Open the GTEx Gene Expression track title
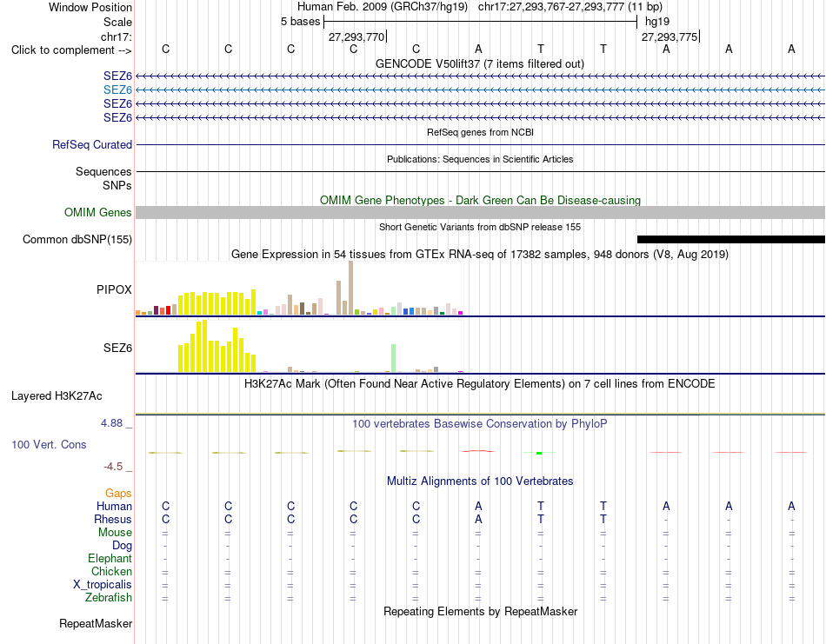This screenshot has width=826, height=644. point(480,255)
